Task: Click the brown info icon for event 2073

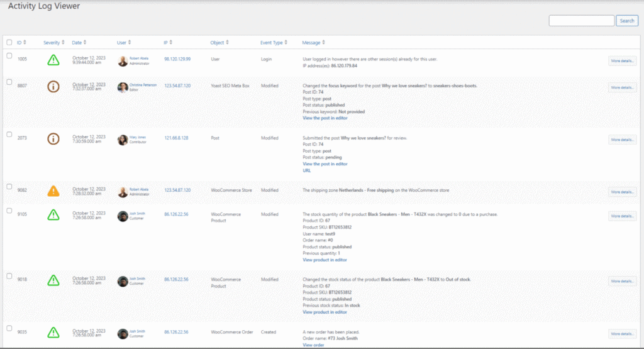Action: 53,139
